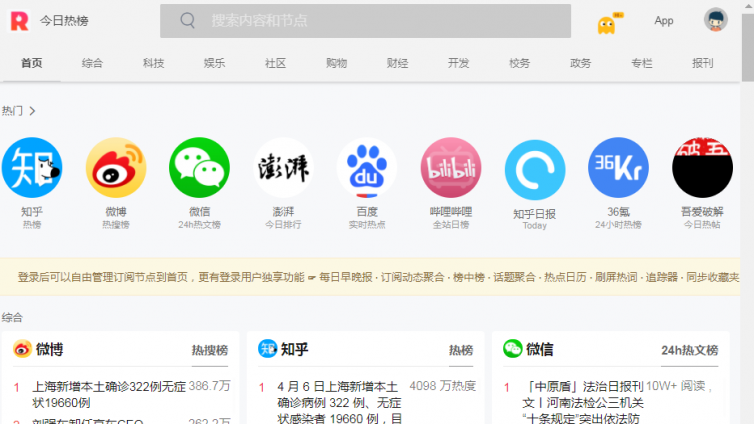
Task: Go to the 财经 tab
Action: tap(398, 63)
